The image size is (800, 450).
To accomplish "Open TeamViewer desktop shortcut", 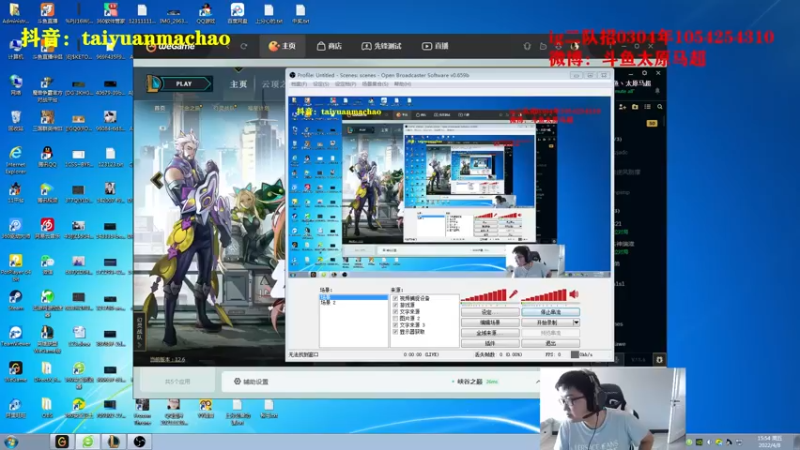I will pyautogui.click(x=16, y=336).
